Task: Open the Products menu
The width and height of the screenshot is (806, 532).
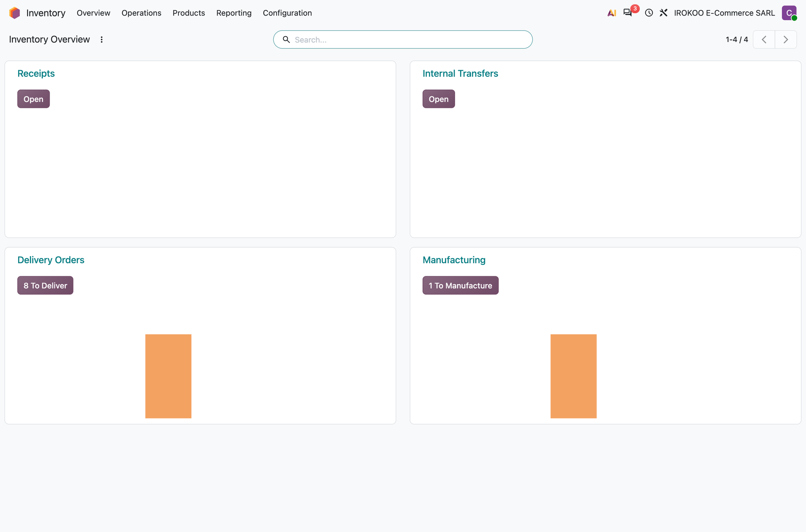Action: (x=189, y=13)
